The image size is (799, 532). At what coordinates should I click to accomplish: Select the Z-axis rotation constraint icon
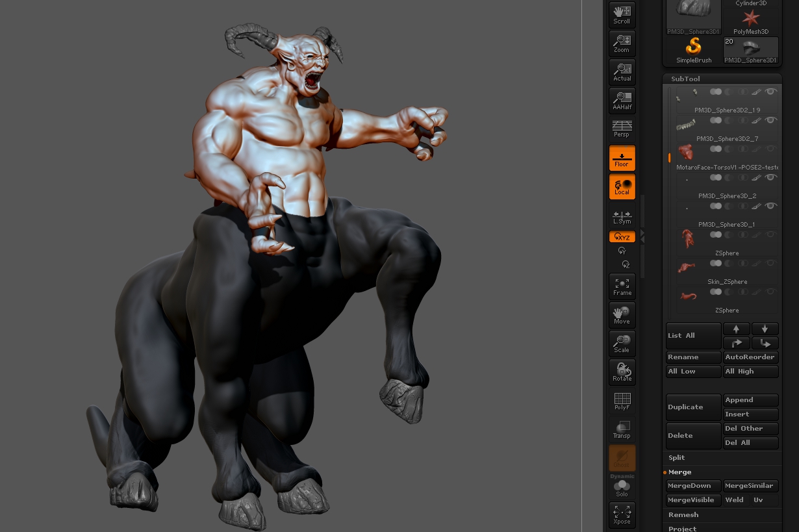pyautogui.click(x=626, y=264)
